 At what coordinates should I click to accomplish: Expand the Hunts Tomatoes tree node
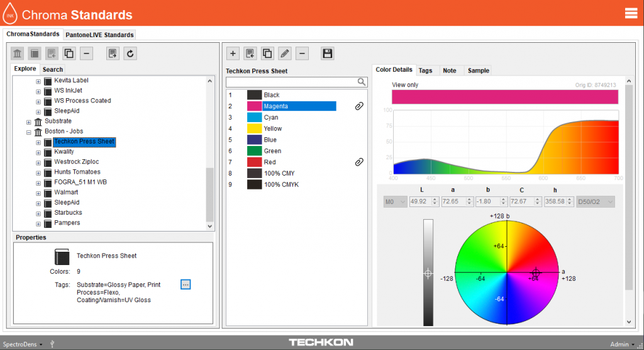(x=38, y=172)
